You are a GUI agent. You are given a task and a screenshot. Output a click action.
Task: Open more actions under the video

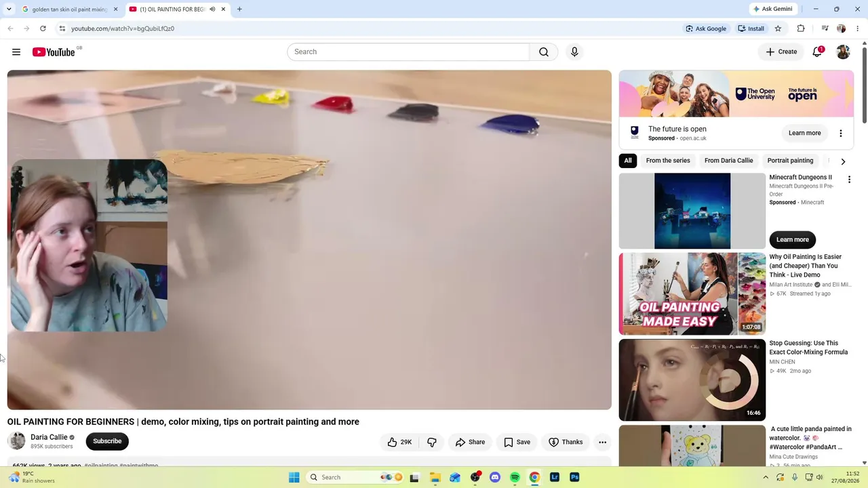602,442
